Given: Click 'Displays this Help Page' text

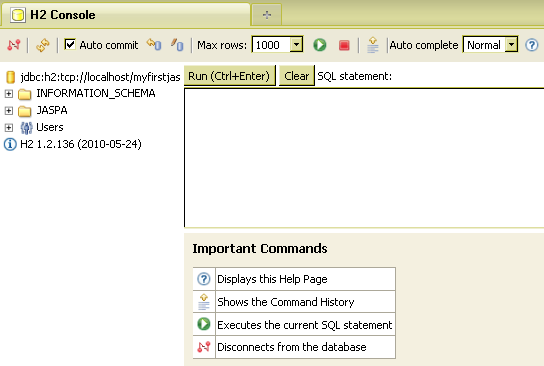Looking at the screenshot, I should point(272,279).
